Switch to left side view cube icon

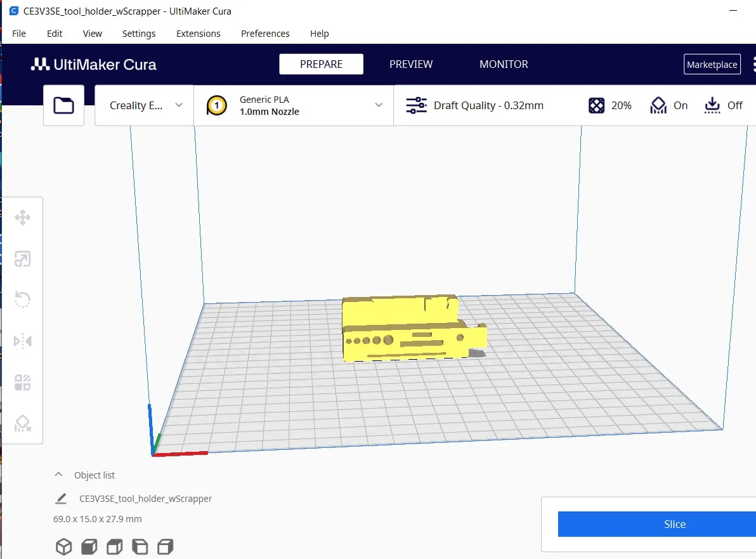pos(140,546)
